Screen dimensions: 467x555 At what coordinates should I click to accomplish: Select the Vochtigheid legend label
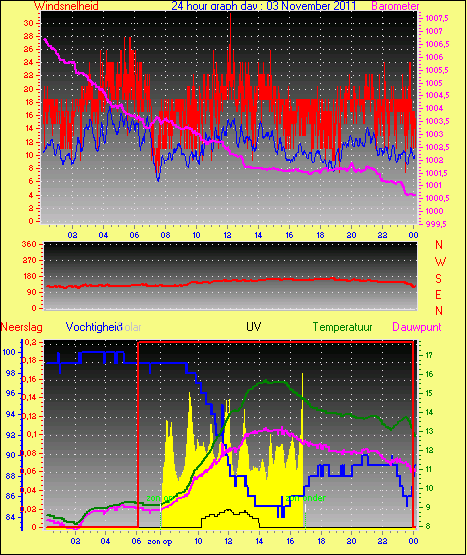[94, 327]
